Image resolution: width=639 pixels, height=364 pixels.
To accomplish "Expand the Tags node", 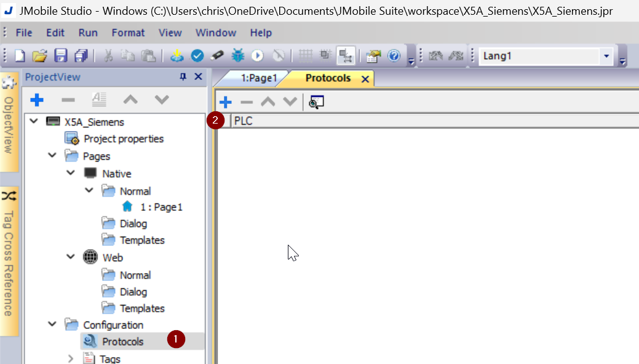I will (71, 358).
